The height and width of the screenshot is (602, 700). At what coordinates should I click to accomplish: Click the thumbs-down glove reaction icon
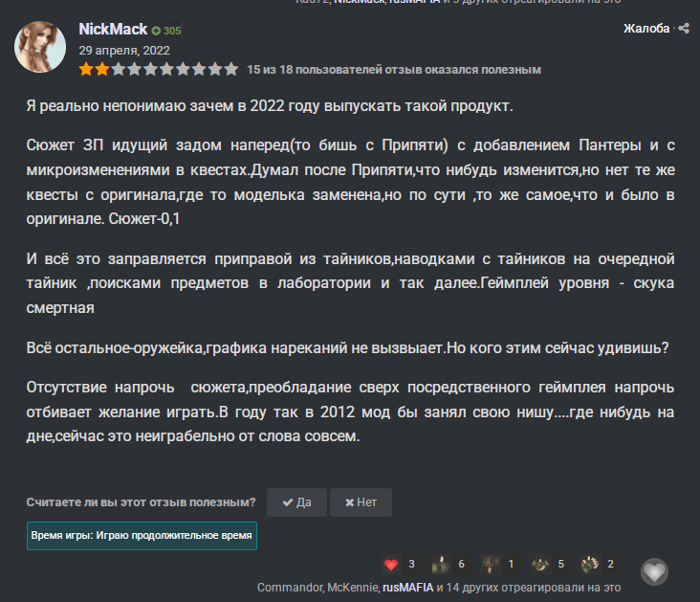coord(491,565)
